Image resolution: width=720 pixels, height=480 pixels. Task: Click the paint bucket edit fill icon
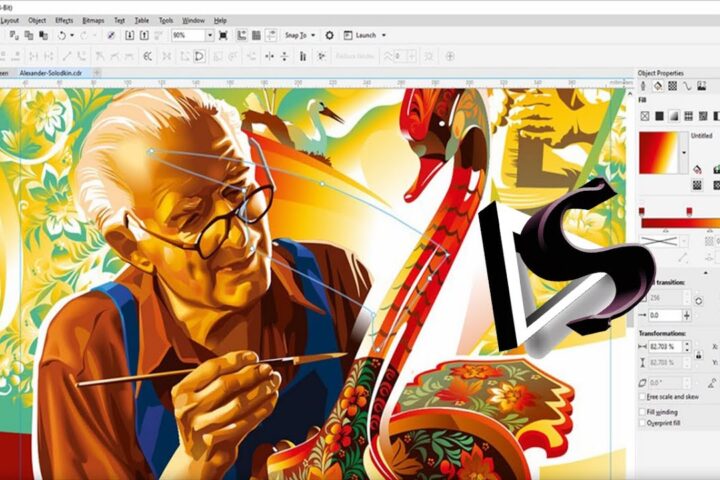697,169
